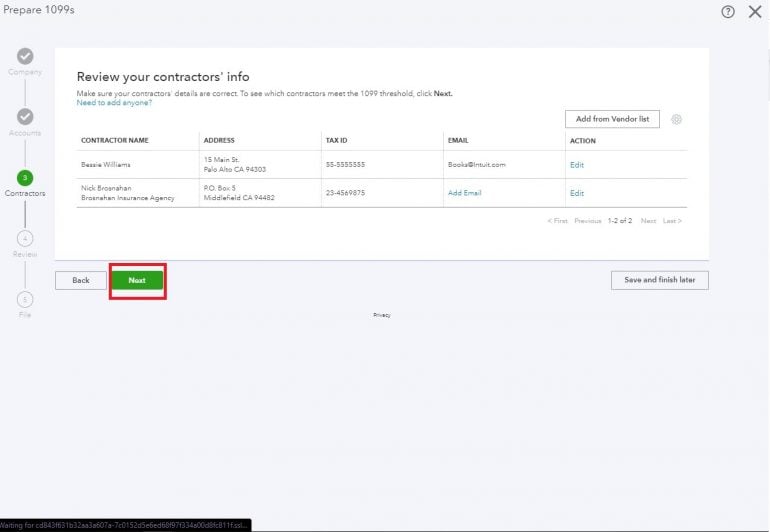Edit Nick Brosnahan contractor info
The height and width of the screenshot is (532, 770).
coord(576,193)
